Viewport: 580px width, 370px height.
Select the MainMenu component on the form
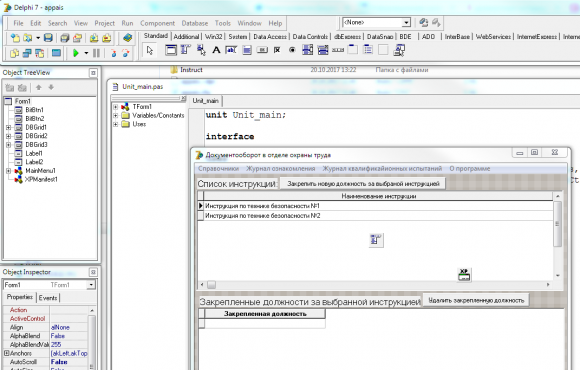pyautogui.click(x=376, y=240)
